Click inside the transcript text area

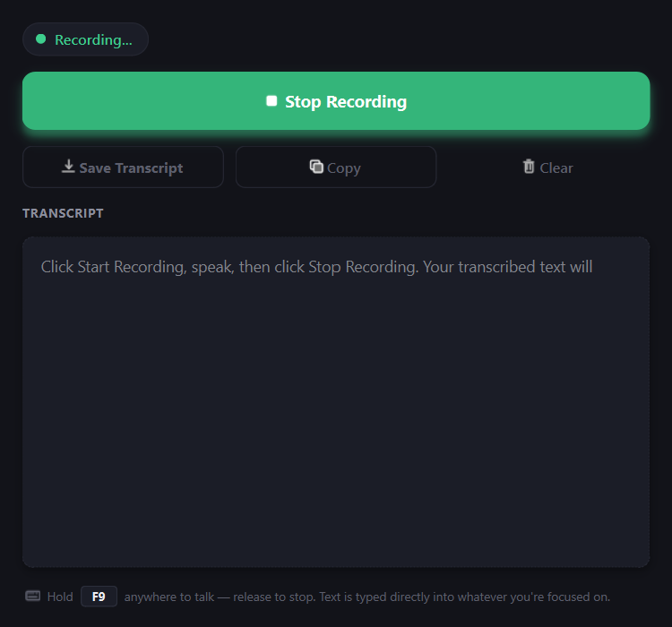pyautogui.click(x=336, y=402)
